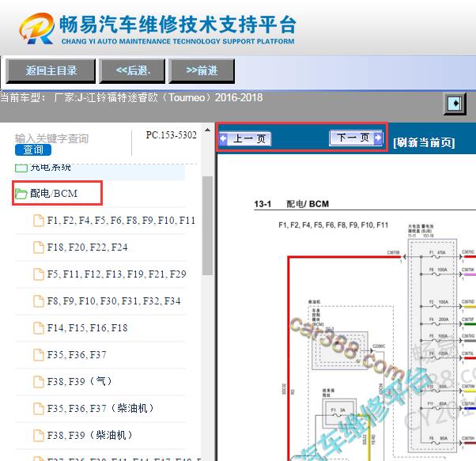Image resolution: width=476 pixels, height=461 pixels.
Task: Collapse the 配电/BCM folder
Action: pos(54,193)
